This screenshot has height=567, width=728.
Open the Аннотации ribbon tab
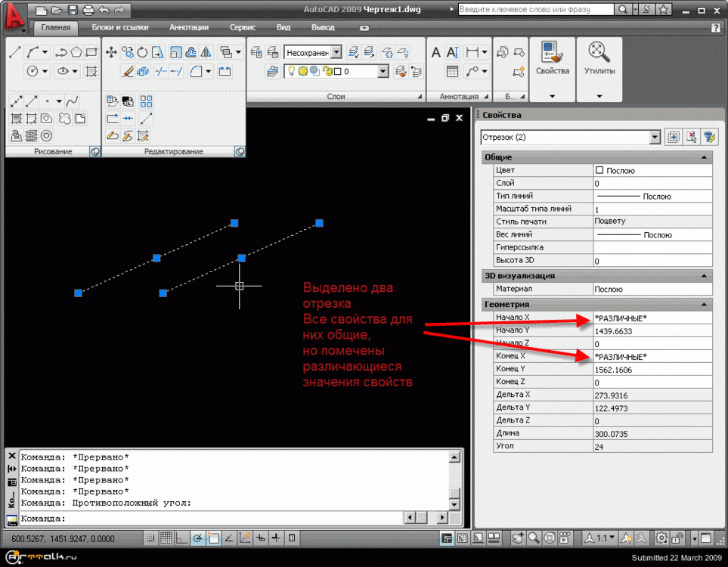189,27
